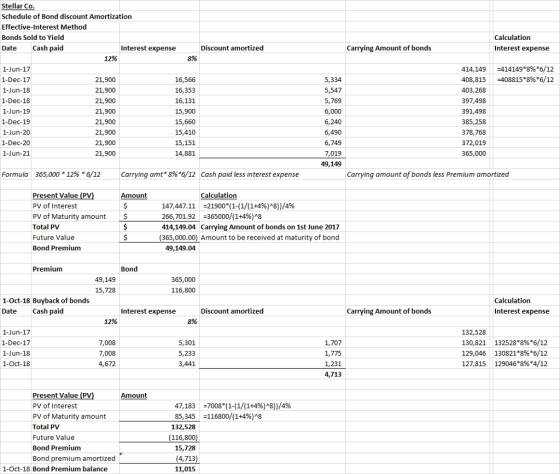Select 'Carrying Amount of bonds on 1st June 2017' text
This screenshot has height=474, width=560.
pyautogui.click(x=270, y=227)
